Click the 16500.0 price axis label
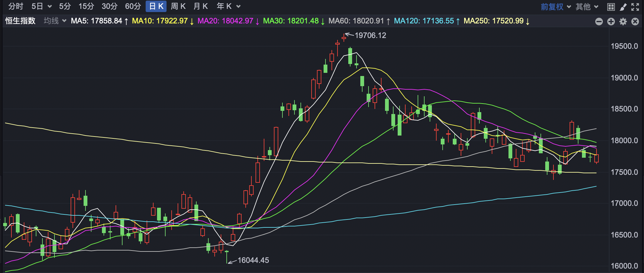 (x=624, y=235)
